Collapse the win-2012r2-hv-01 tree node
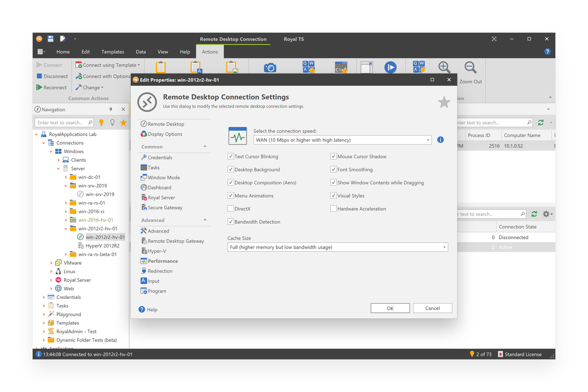This screenshot has width=588, height=392. (67, 228)
